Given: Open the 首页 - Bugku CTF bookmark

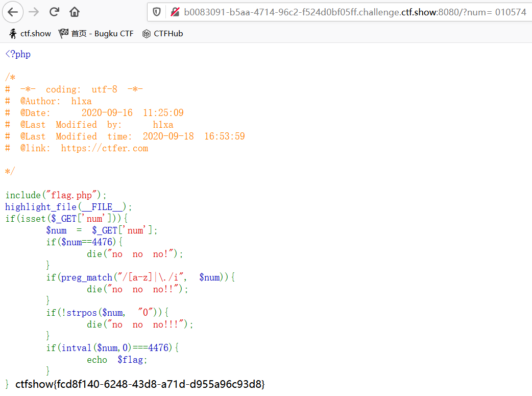Looking at the screenshot, I should coord(96,34).
